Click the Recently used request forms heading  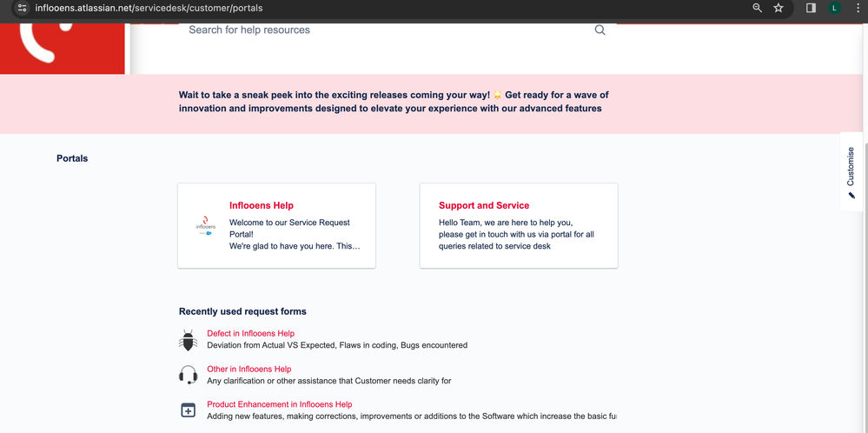(x=242, y=311)
